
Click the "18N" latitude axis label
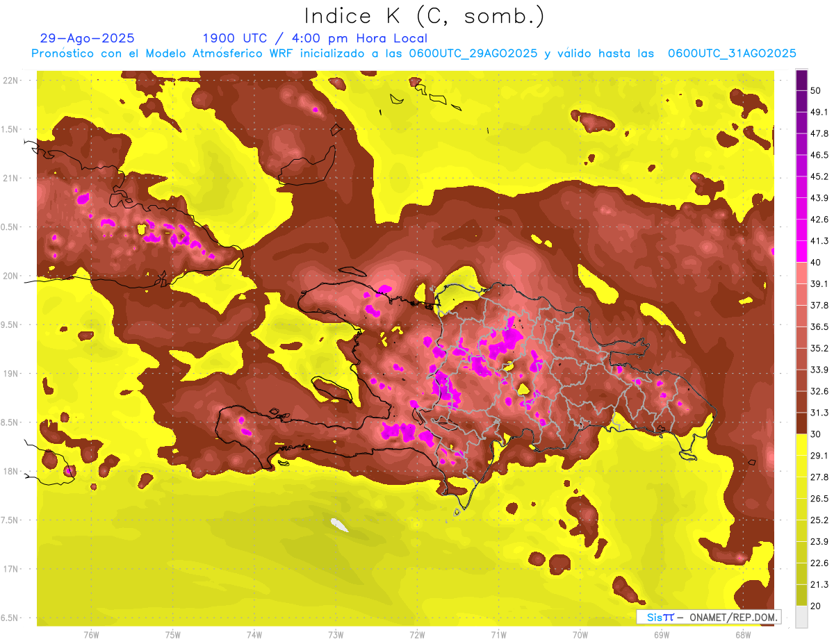pyautogui.click(x=12, y=471)
